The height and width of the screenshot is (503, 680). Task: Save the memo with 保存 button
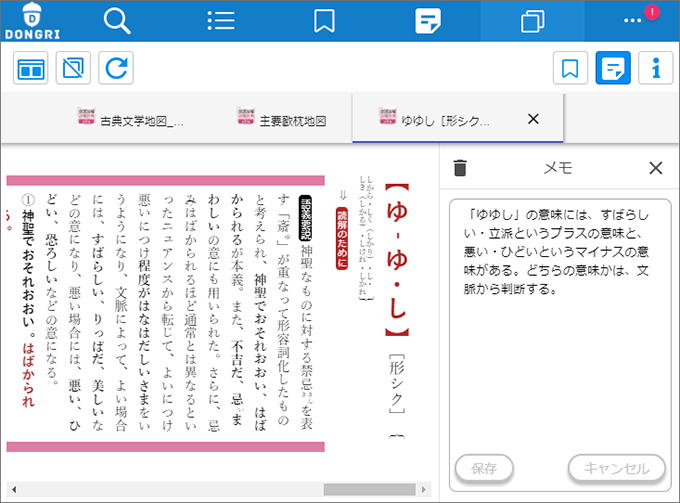coord(484,468)
